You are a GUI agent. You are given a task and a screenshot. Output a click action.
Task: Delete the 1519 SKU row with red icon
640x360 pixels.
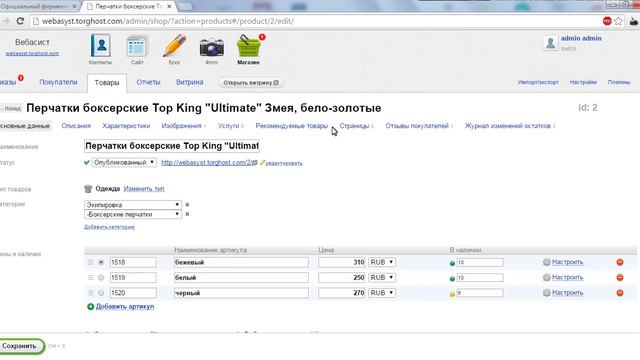click(620, 278)
